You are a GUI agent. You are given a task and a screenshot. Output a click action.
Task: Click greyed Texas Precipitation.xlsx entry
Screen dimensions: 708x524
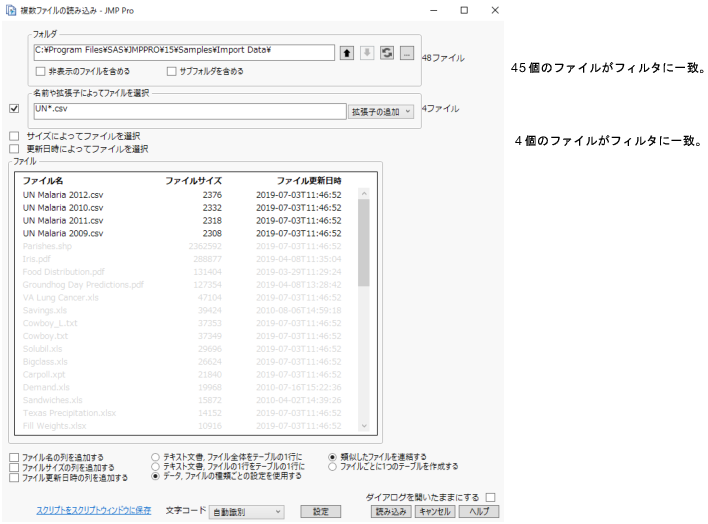click(x=70, y=413)
